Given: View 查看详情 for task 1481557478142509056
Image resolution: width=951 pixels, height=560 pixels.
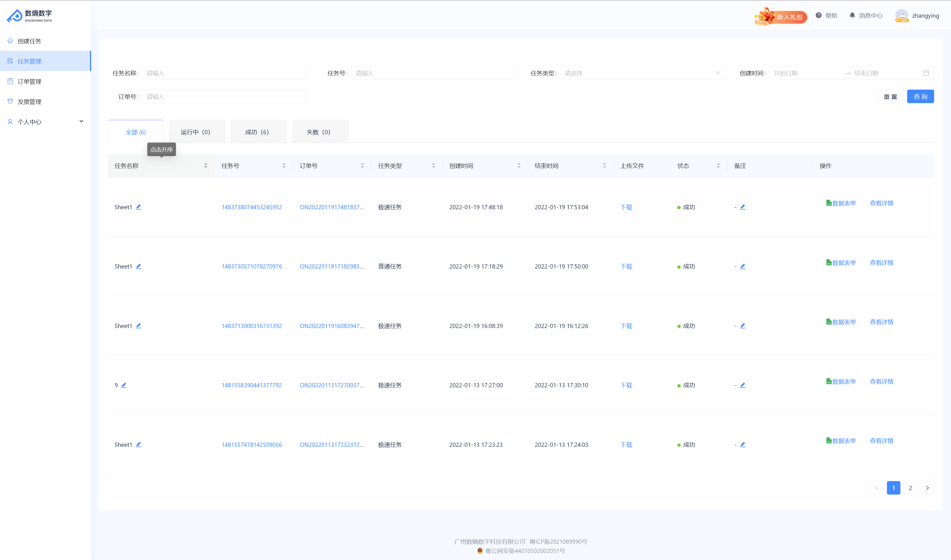Looking at the screenshot, I should click(882, 441).
